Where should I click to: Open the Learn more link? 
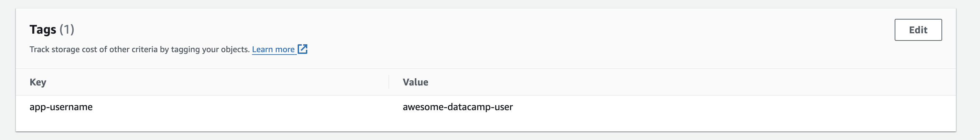tap(273, 49)
